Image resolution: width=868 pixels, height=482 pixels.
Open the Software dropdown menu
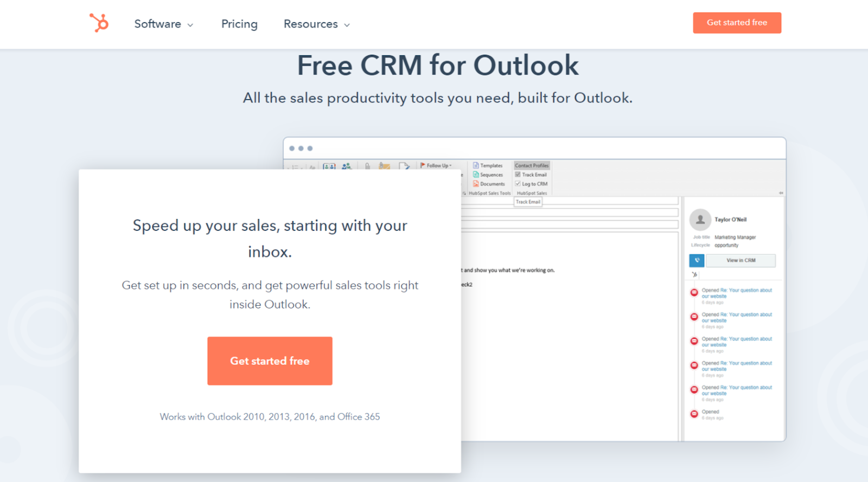point(163,24)
